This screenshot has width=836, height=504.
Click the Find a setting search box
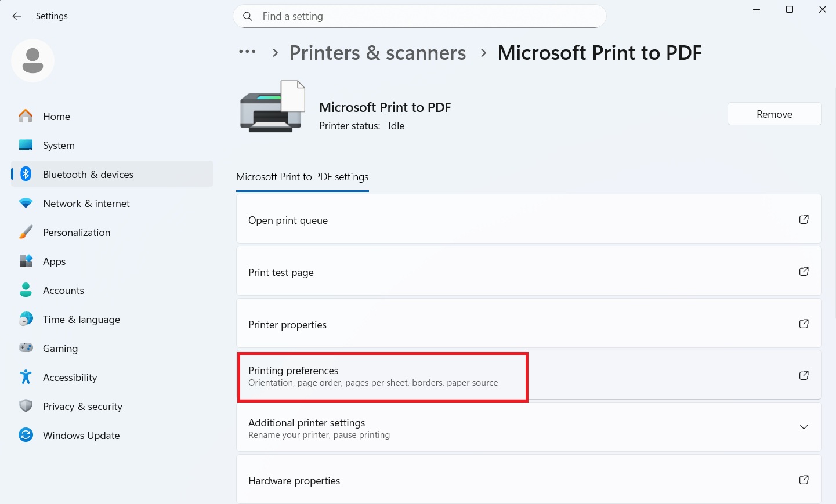(419, 16)
